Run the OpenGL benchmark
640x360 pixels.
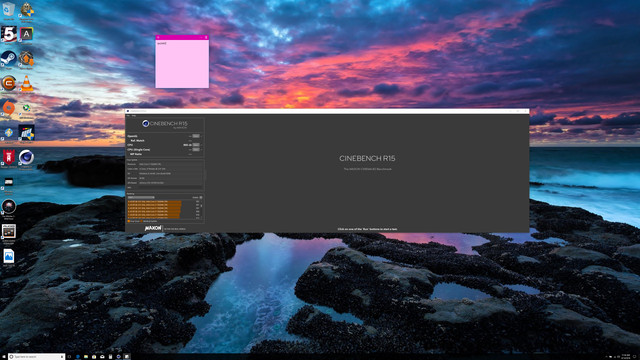pyautogui.click(x=196, y=136)
